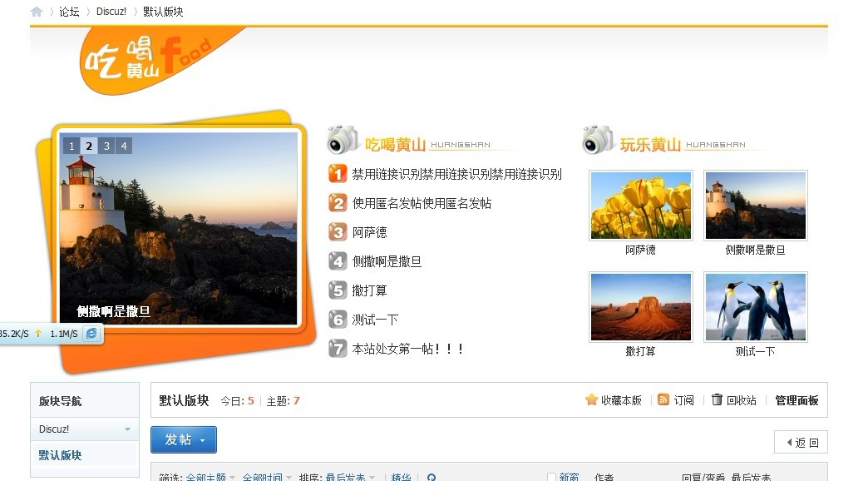Open the Discuz! breadcrumb link
Viewport: 868px width, 481px height.
pyautogui.click(x=111, y=12)
